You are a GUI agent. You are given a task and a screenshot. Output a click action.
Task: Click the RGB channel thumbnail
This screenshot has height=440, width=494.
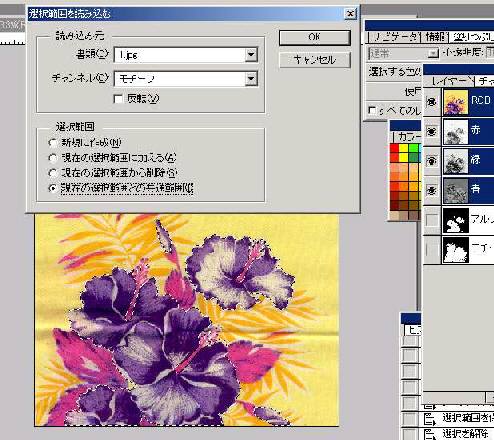[456, 102]
